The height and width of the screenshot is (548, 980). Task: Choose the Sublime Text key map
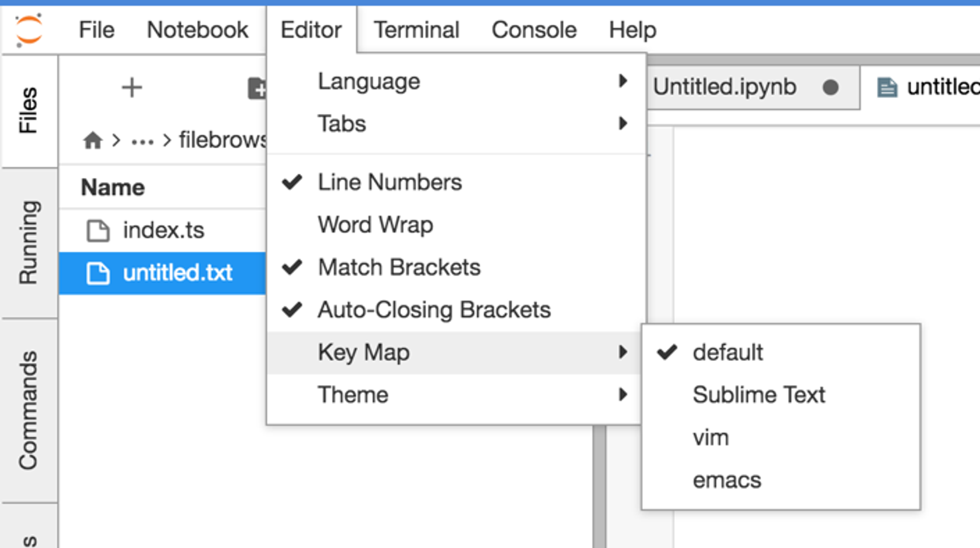(758, 394)
